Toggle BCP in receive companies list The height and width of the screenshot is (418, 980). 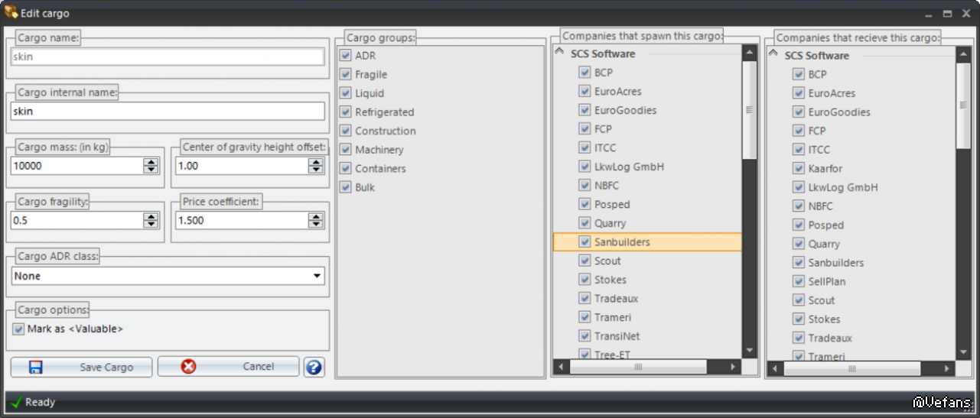point(799,74)
